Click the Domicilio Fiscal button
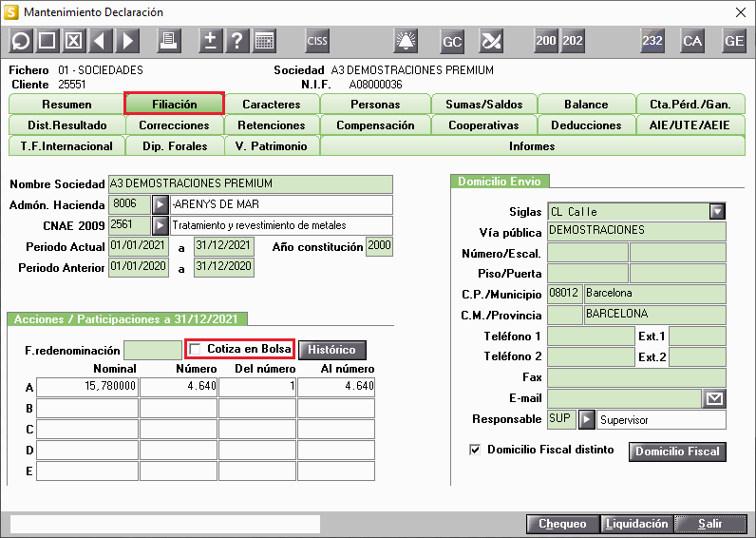 point(677,452)
